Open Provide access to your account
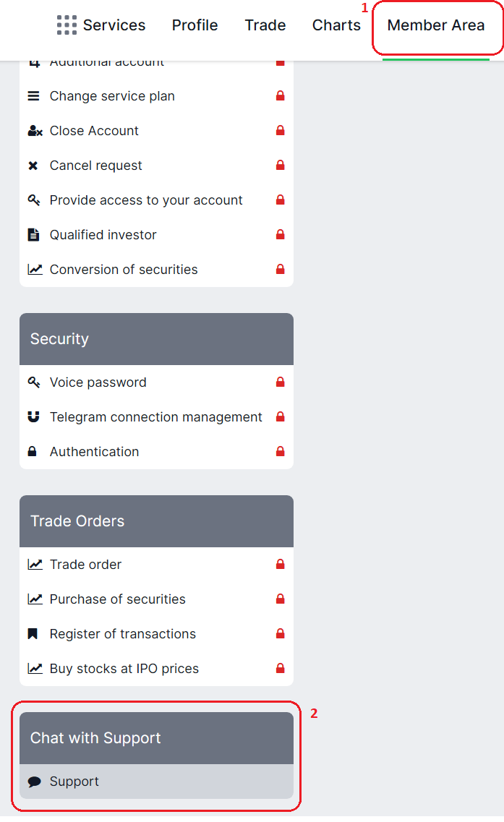This screenshot has height=822, width=504. [146, 200]
